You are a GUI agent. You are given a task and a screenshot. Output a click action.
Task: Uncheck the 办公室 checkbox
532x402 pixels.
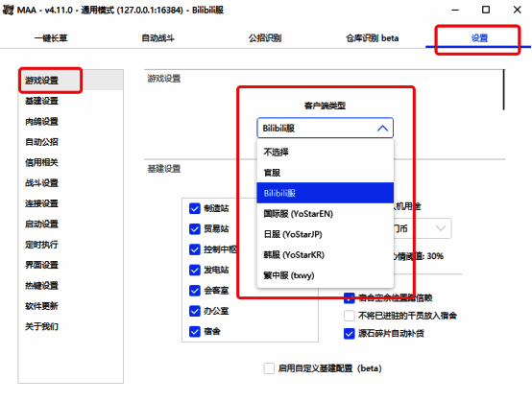click(x=195, y=311)
